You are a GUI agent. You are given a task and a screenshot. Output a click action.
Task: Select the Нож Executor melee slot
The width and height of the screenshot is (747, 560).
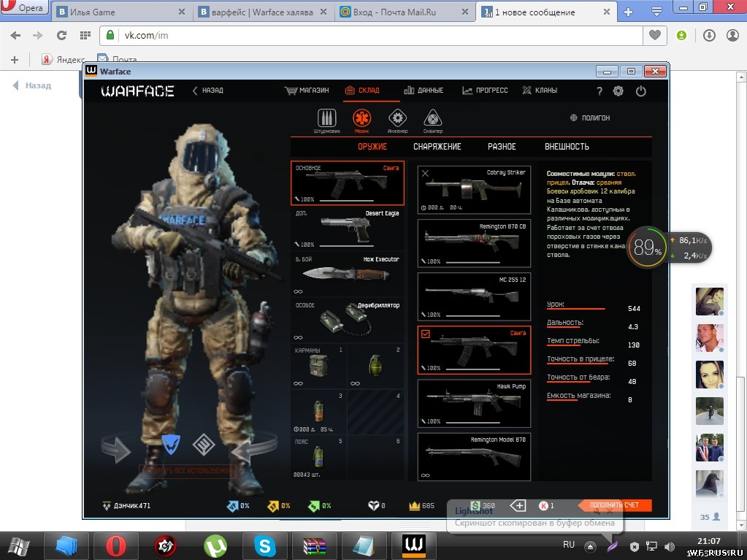pyautogui.click(x=348, y=275)
